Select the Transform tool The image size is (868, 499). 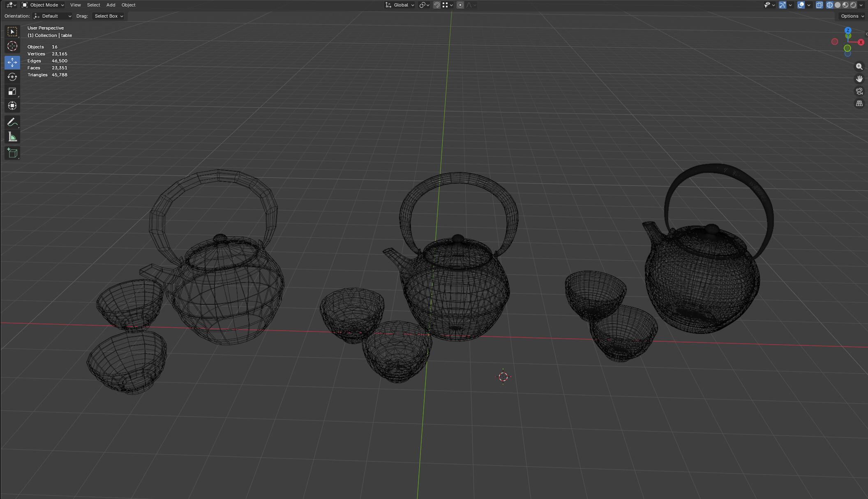[x=12, y=106]
